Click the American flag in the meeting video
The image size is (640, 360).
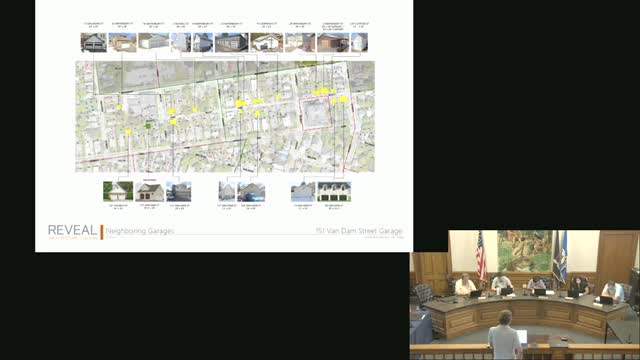click(x=481, y=256)
